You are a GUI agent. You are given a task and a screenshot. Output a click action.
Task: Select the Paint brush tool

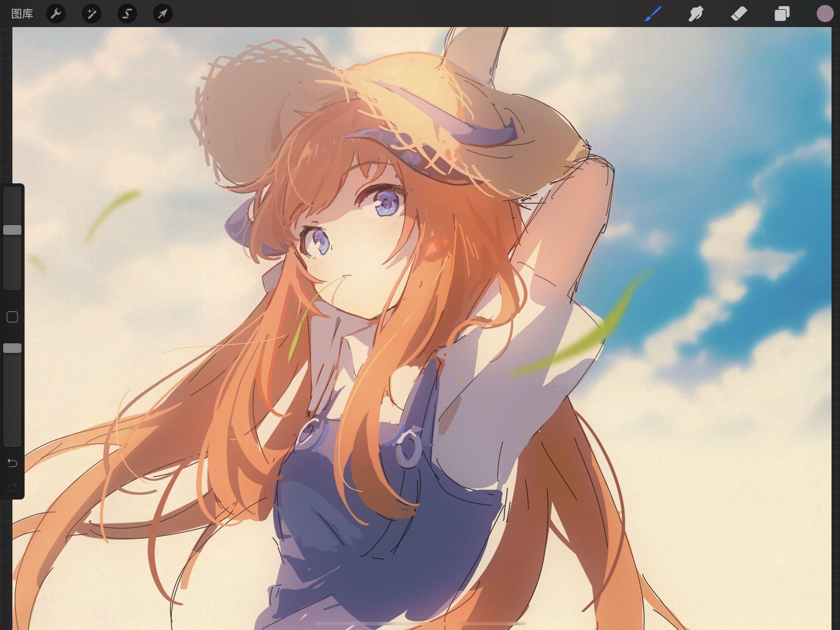(x=653, y=14)
